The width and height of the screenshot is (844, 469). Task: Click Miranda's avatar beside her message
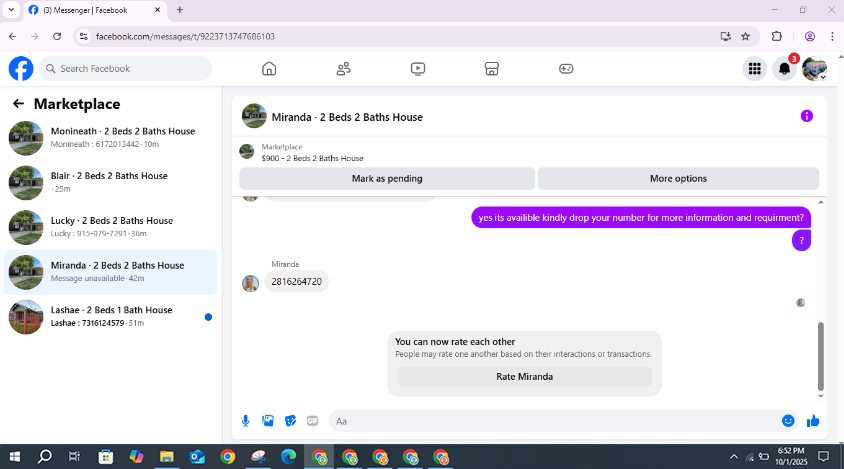(250, 283)
